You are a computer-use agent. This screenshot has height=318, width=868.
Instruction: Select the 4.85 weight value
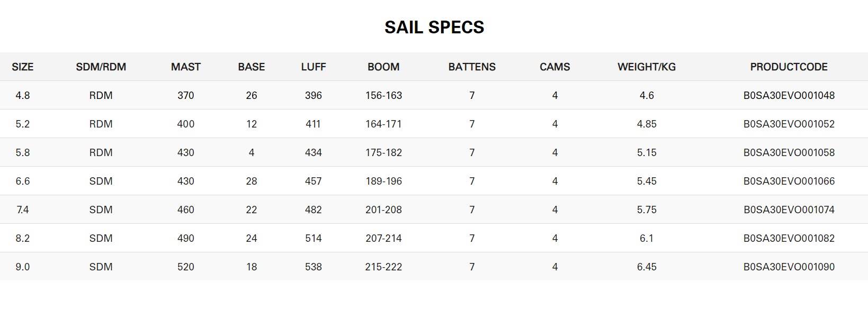(x=646, y=124)
